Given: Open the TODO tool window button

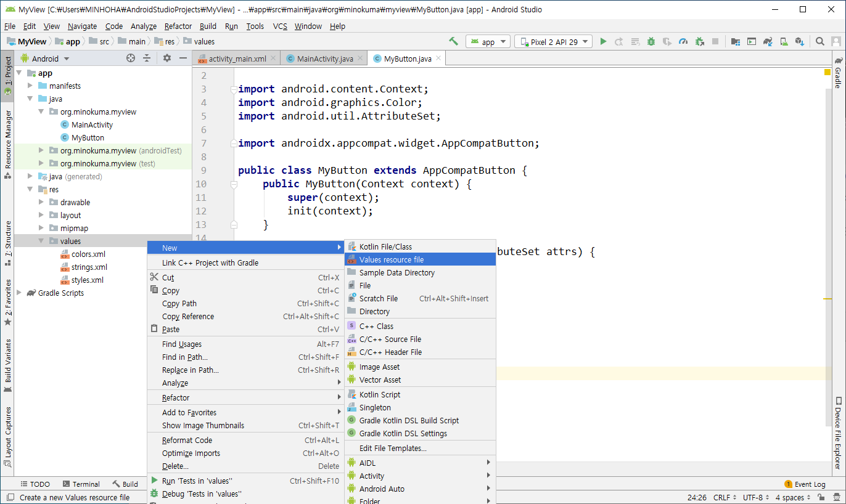Looking at the screenshot, I should [x=35, y=484].
